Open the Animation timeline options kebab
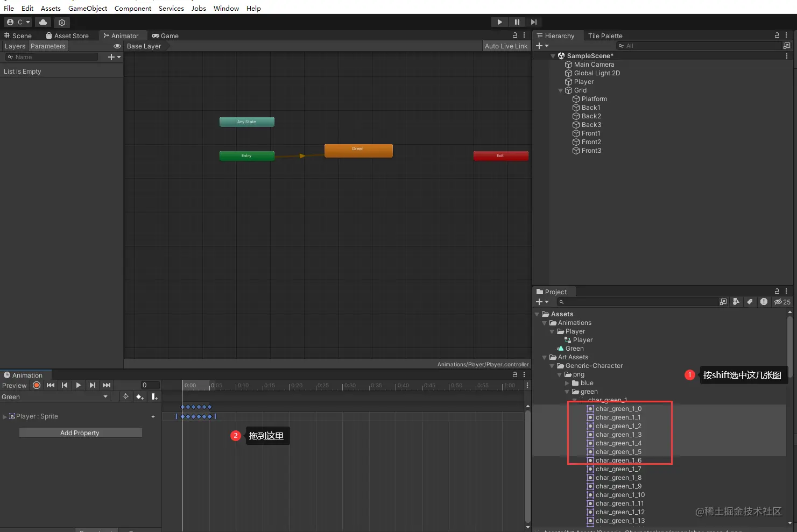 coord(527,385)
